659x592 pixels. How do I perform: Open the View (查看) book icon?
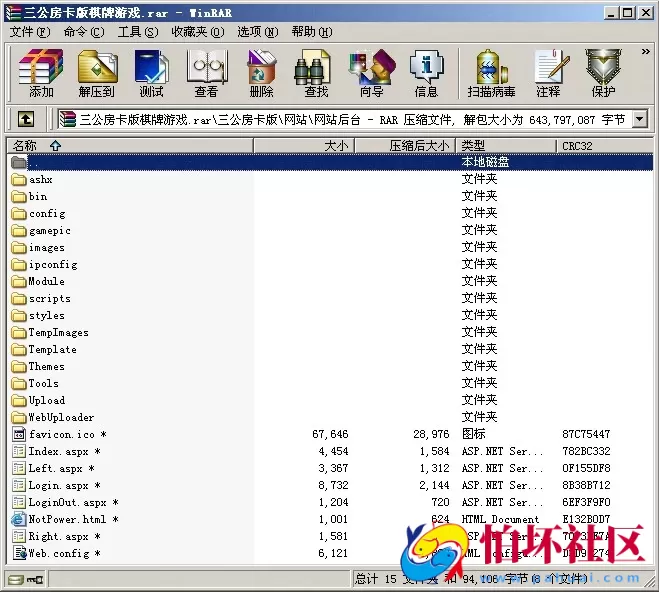pyautogui.click(x=206, y=74)
